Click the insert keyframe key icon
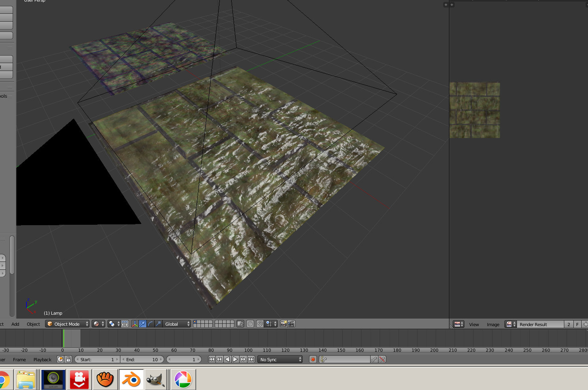This screenshot has height=390, width=588. click(x=374, y=359)
